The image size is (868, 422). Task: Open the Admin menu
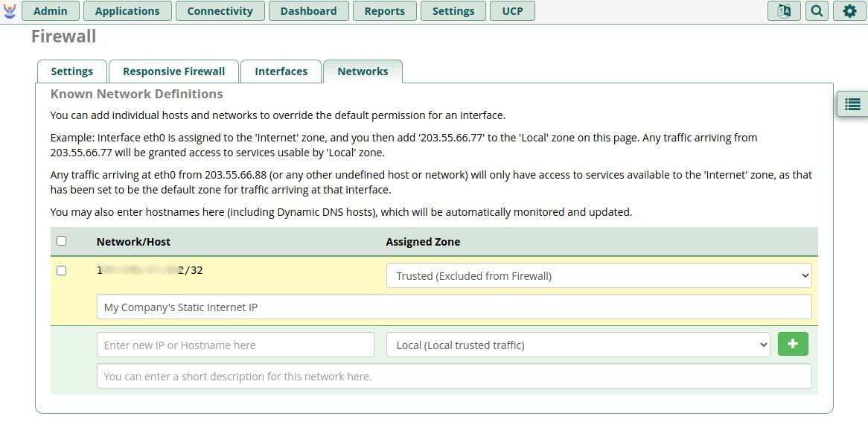coord(51,11)
